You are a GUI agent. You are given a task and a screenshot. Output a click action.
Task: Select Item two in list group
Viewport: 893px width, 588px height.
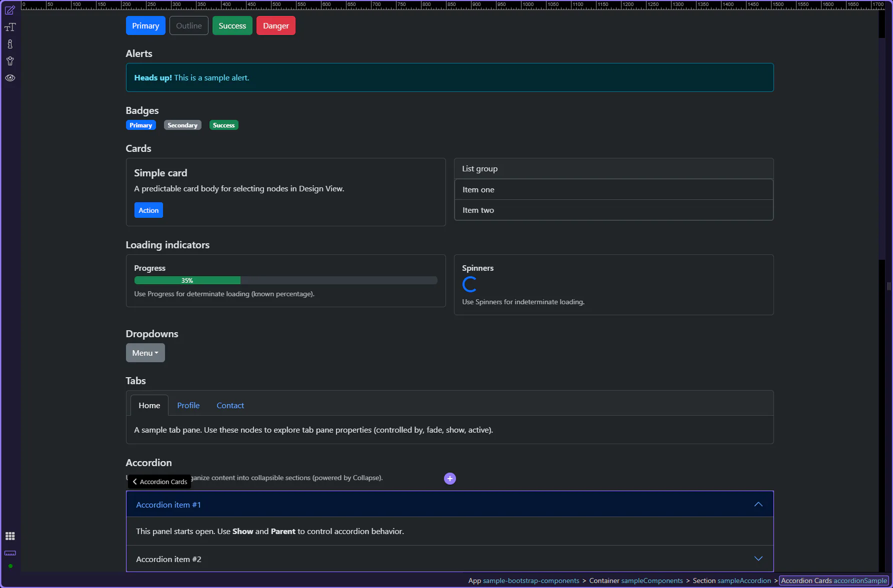click(x=478, y=210)
